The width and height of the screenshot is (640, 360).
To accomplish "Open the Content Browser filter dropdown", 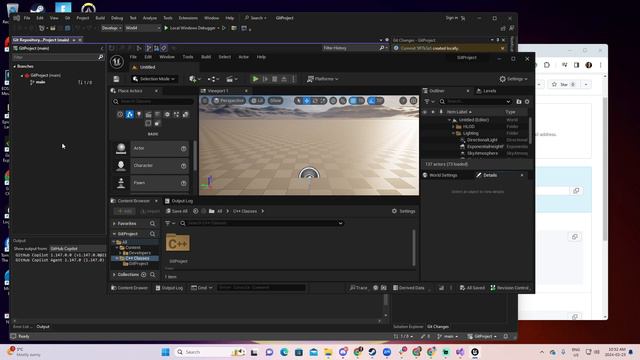I will [170, 223].
